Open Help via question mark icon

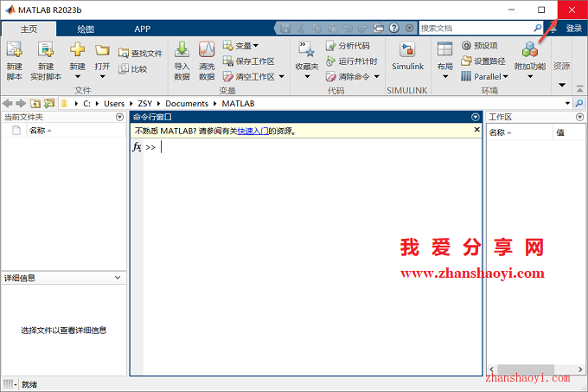393,29
